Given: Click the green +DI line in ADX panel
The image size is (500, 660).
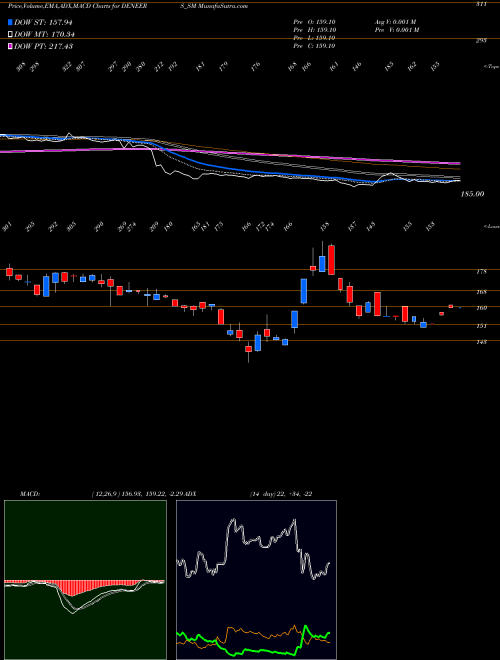Looking at the screenshot, I should [253, 651].
